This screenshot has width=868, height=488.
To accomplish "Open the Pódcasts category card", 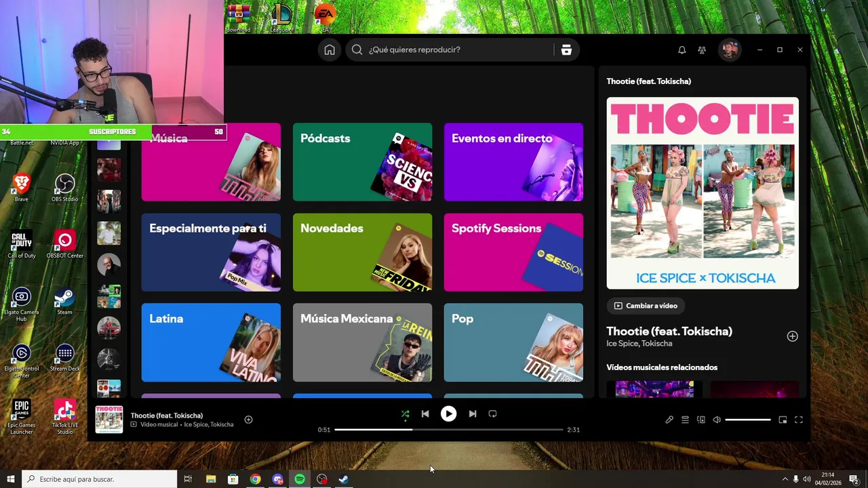I will pos(362,162).
